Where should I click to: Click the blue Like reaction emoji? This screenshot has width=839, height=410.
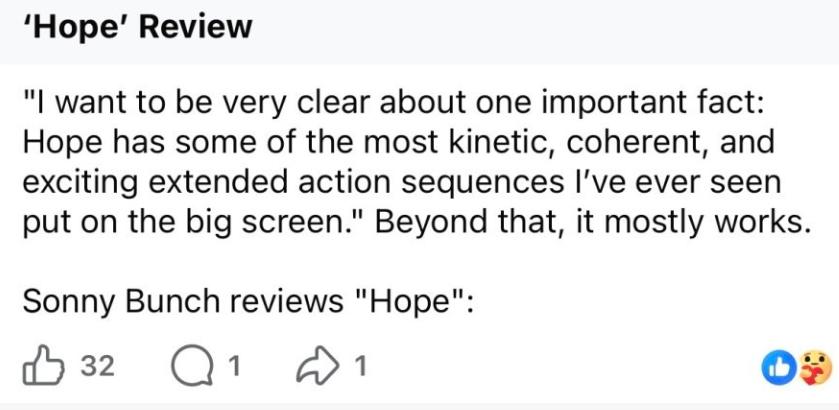(779, 367)
